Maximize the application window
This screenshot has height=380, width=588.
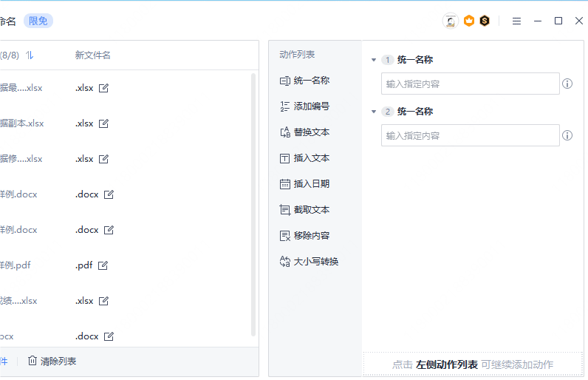558,21
